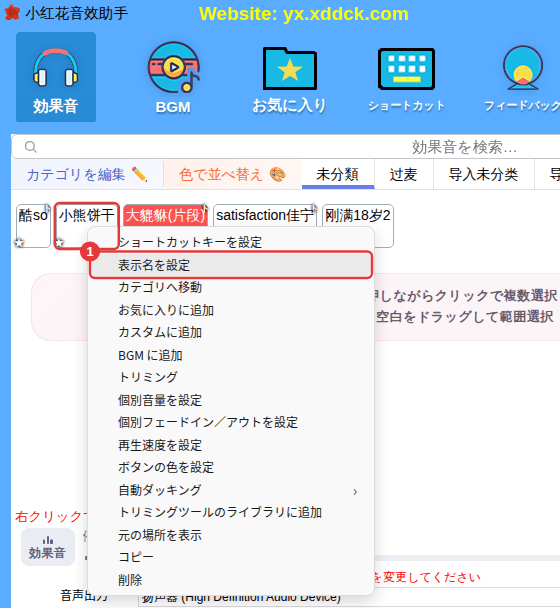Image resolution: width=560 pixels, height=608 pixels.
Task: Choose BGM に追加 menu entry
Action: pyautogui.click(x=231, y=355)
